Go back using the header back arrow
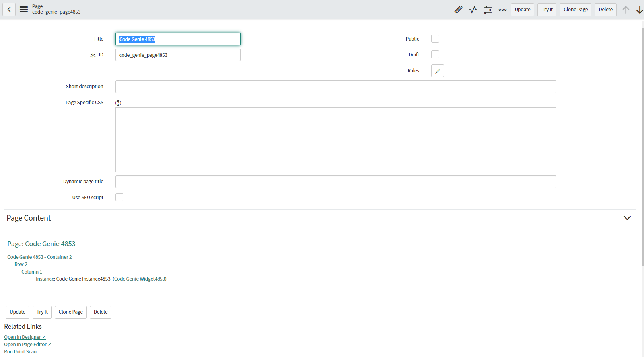 pos(9,10)
